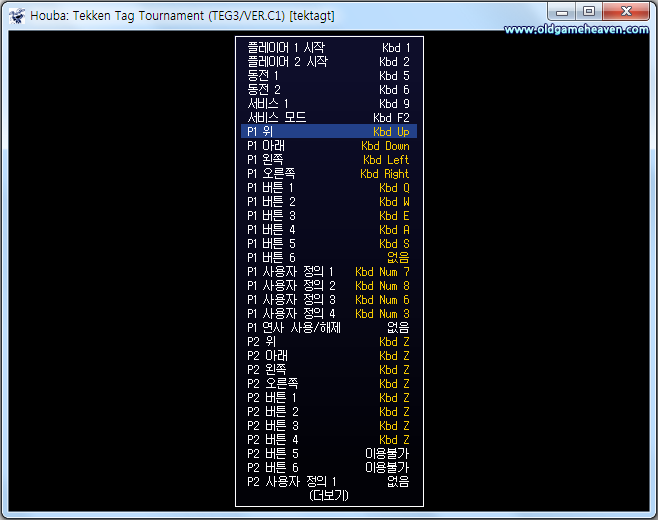
Task: Select 'P1 연사 사용/해제' row
Action: (x=329, y=328)
